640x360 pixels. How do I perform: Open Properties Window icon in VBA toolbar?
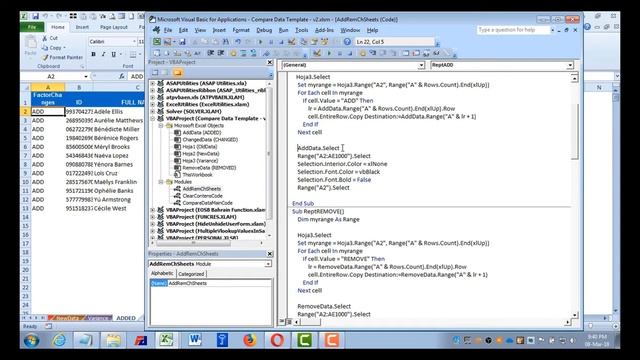tap(314, 42)
